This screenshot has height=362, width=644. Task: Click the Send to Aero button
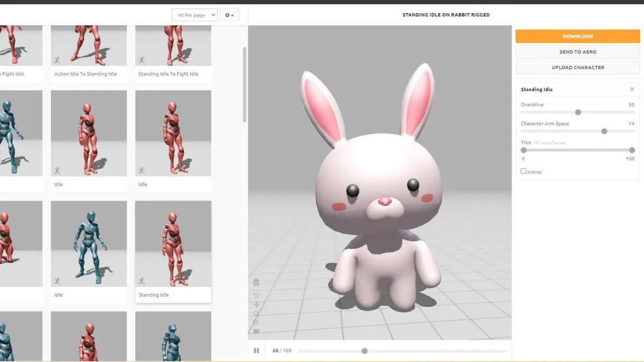coord(578,52)
